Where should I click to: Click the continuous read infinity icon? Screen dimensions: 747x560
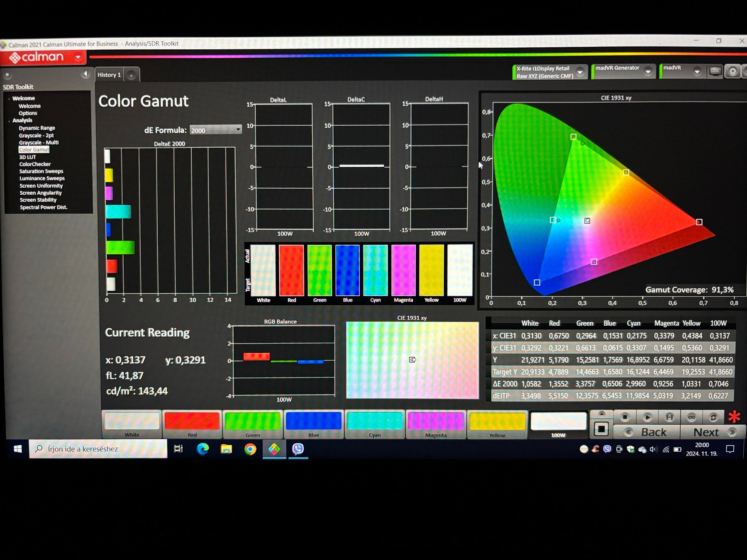point(691,417)
